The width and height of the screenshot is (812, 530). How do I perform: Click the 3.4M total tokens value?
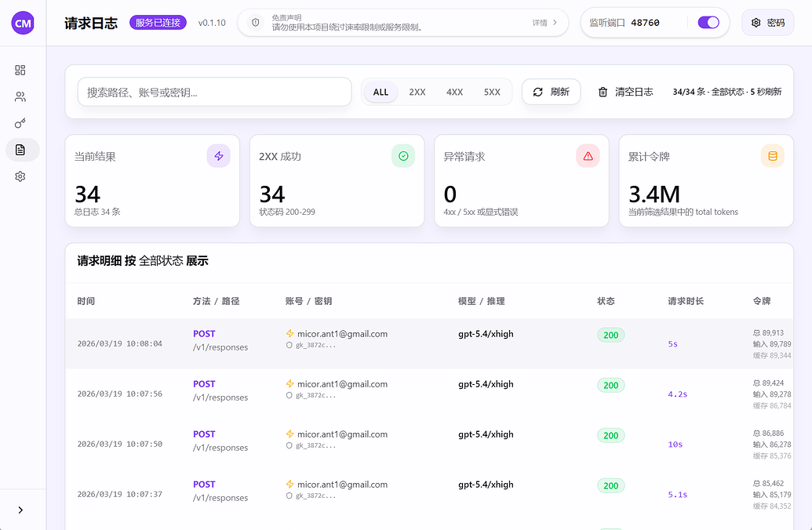tap(654, 194)
